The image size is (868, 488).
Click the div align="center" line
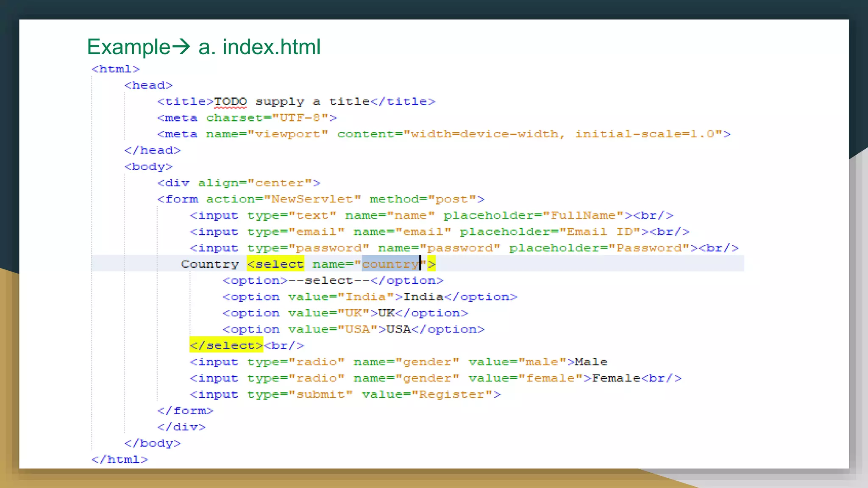point(238,183)
